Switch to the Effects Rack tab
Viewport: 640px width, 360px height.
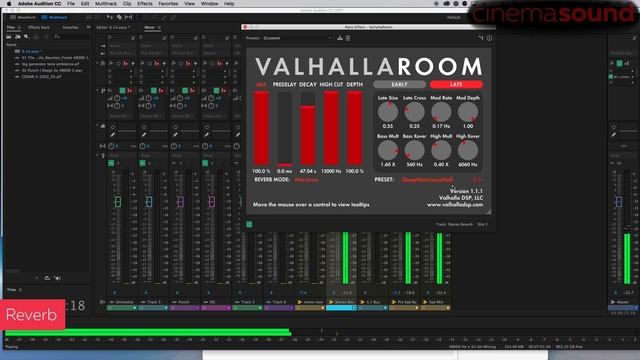(39, 27)
